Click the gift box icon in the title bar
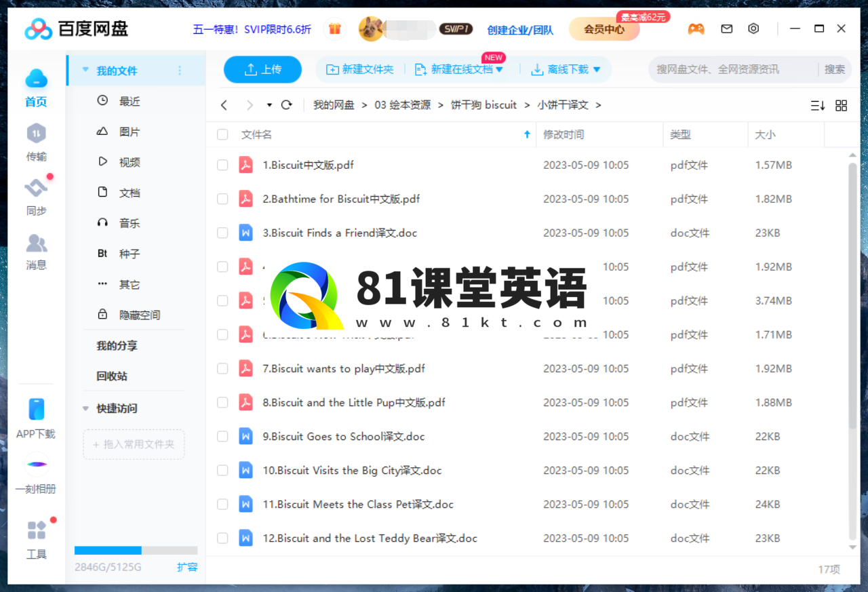 [x=334, y=28]
